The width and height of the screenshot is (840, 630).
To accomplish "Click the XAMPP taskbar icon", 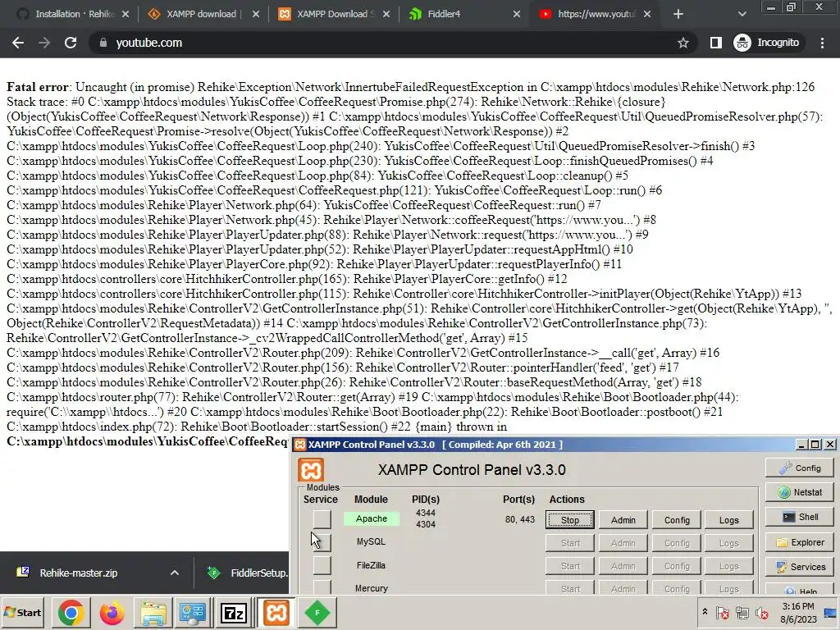I will (x=276, y=613).
